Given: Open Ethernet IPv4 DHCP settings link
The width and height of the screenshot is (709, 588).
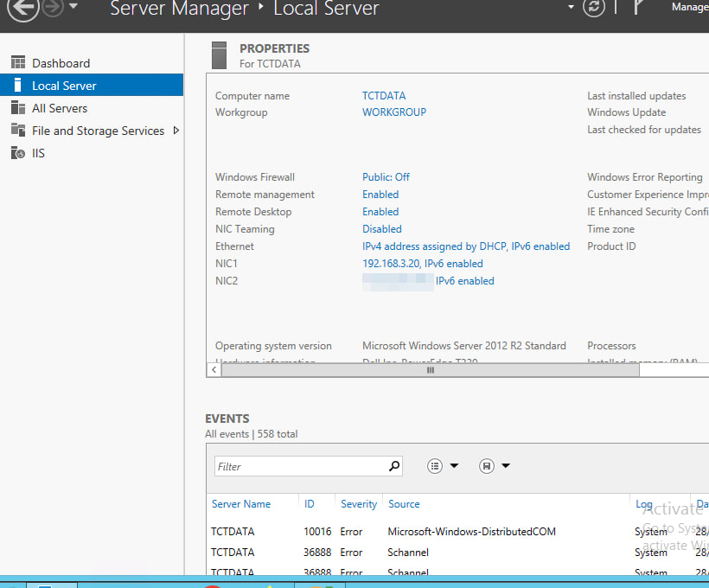Looking at the screenshot, I should (x=466, y=246).
